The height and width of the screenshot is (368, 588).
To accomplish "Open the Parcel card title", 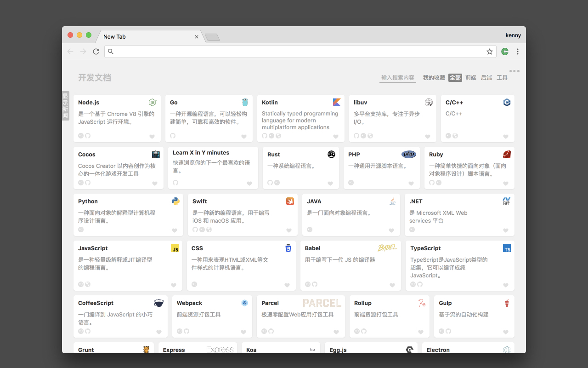I will pyautogui.click(x=270, y=303).
